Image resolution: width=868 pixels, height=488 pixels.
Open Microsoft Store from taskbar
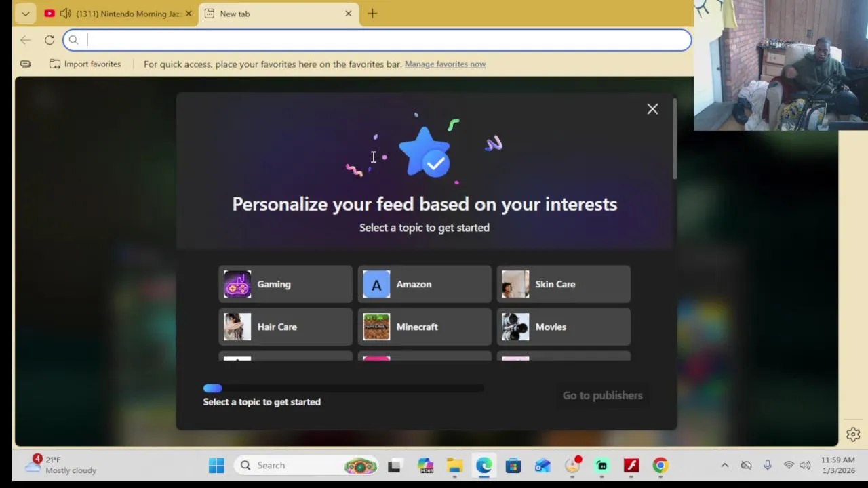513,466
